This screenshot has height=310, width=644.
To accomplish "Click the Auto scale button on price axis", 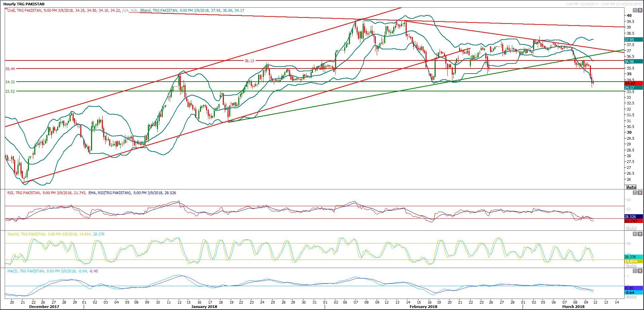I will point(631,187).
